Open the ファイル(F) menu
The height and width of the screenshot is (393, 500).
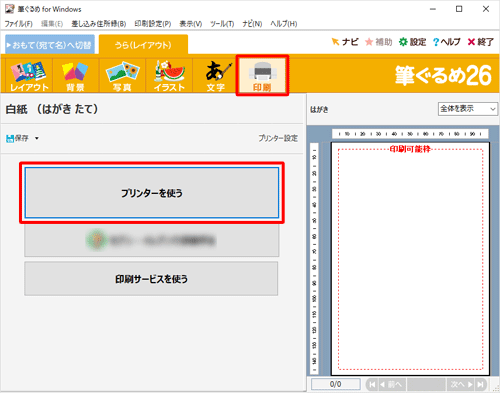click(18, 24)
